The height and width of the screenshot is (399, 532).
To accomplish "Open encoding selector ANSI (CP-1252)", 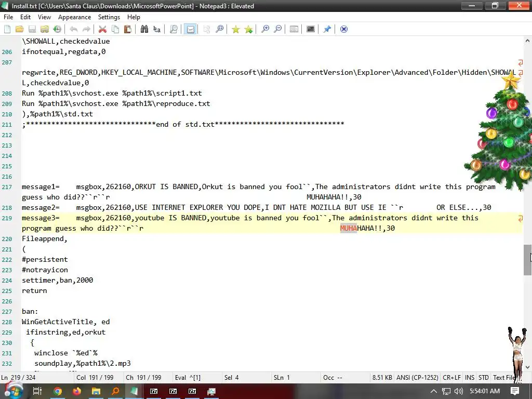I will [417, 378].
